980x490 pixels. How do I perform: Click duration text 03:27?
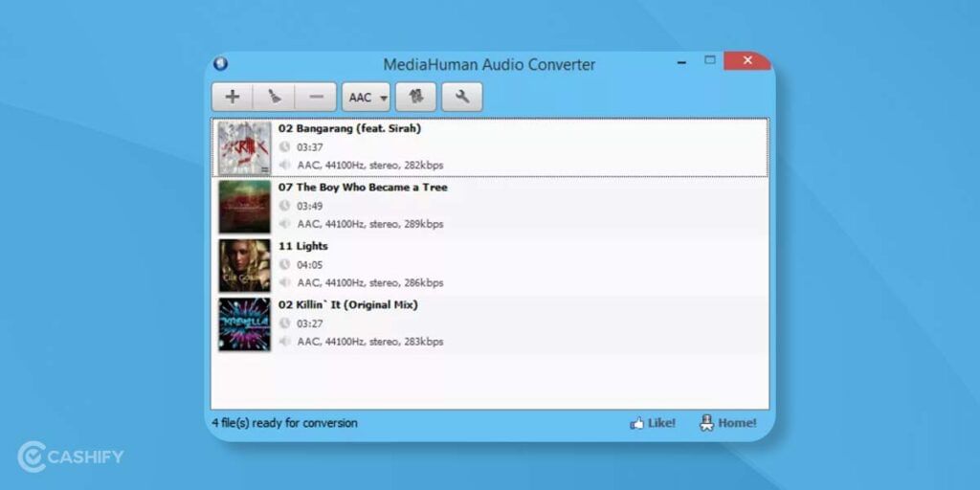click(x=309, y=323)
